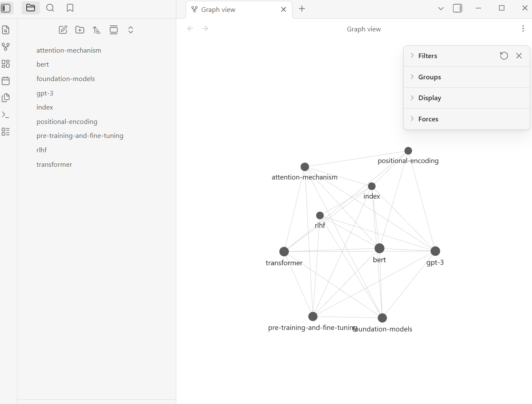
Task: Click the pre-training-and-fine-tuning graph node
Action: point(313,317)
